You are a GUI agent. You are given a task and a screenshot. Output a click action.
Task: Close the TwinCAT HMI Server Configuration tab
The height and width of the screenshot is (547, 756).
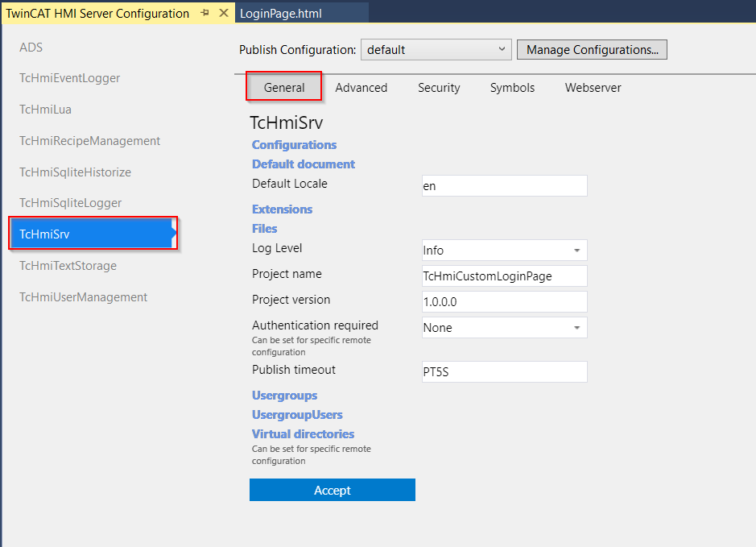click(x=224, y=13)
